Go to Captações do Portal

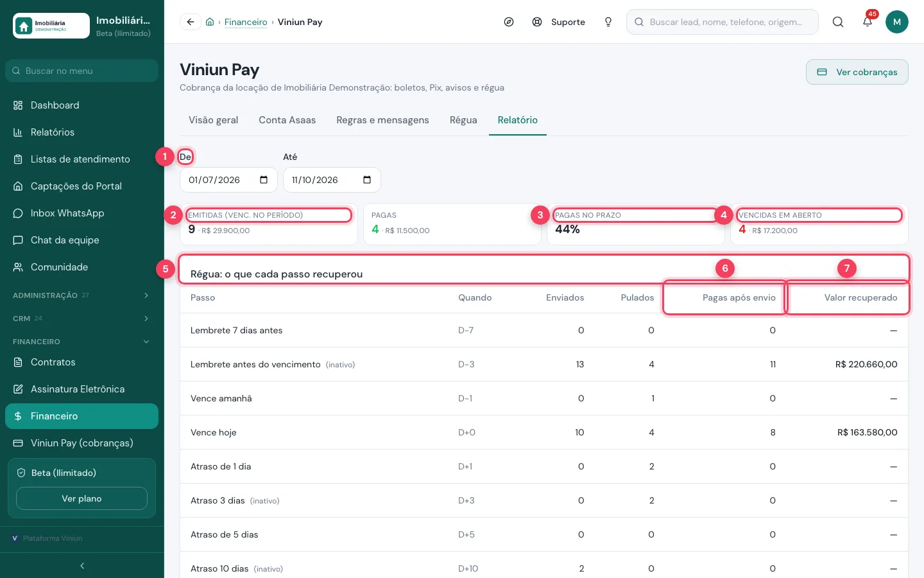[82, 186]
